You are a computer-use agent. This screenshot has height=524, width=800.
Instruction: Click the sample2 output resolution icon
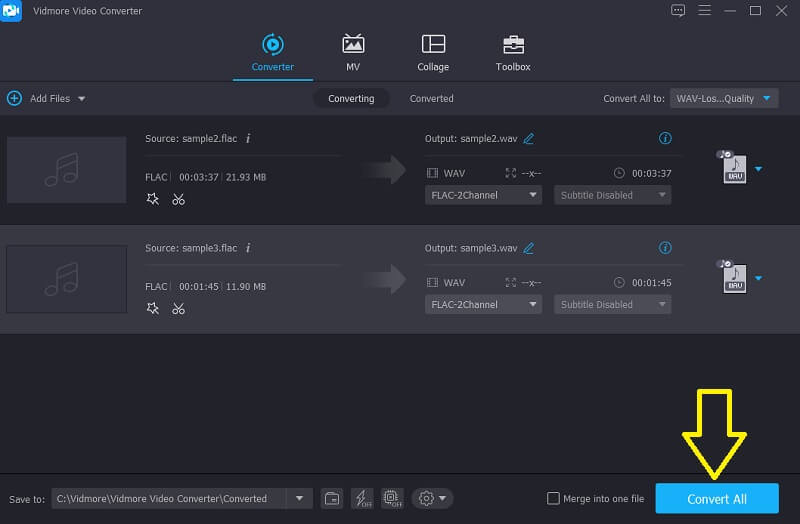(x=511, y=173)
